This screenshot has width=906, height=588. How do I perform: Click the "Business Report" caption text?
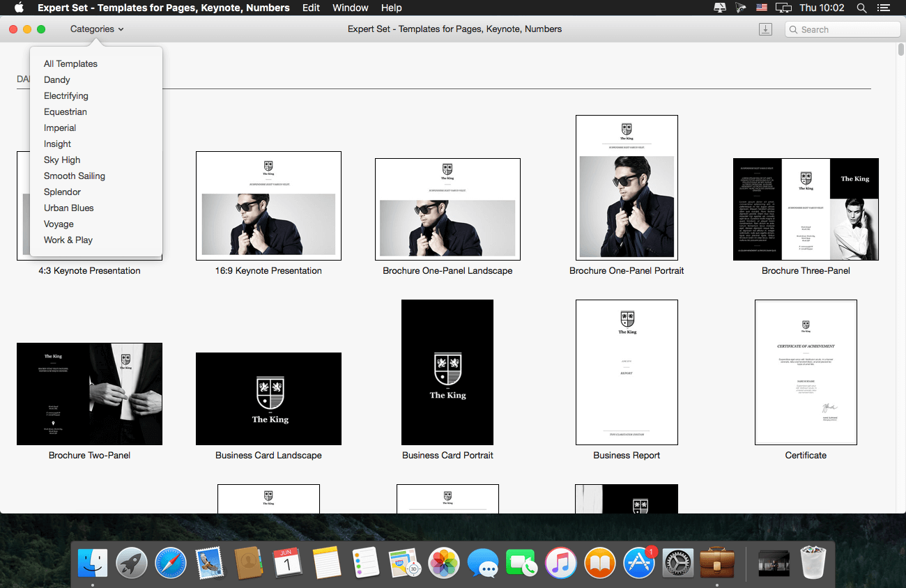point(627,455)
